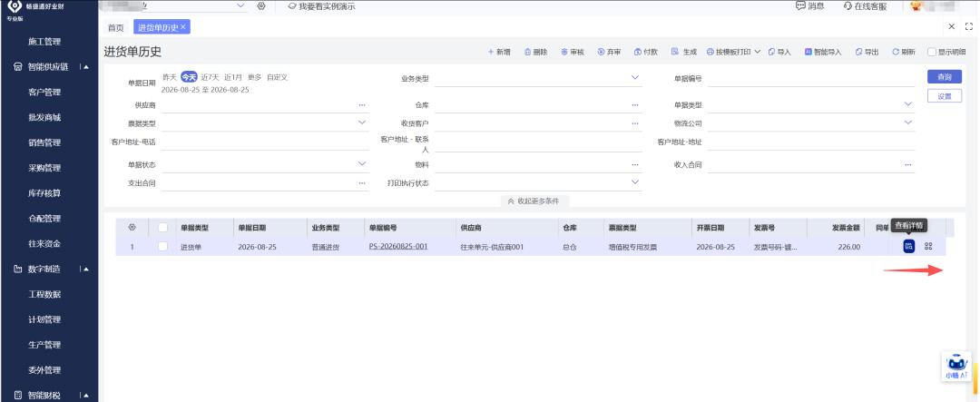The height and width of the screenshot is (402, 980).
Task: Click the 查询 search button
Action: [x=945, y=77]
